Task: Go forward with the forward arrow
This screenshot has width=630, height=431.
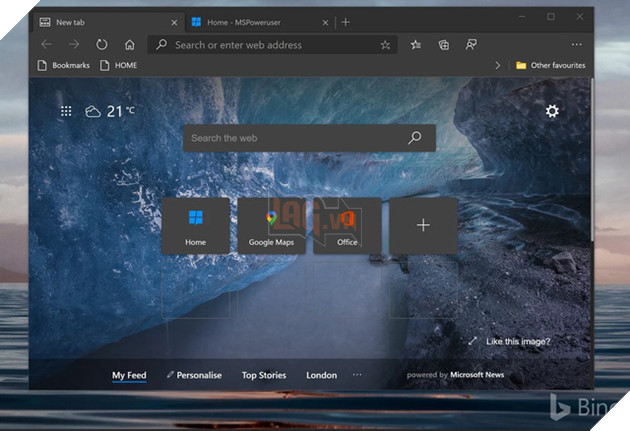Action: [x=74, y=44]
